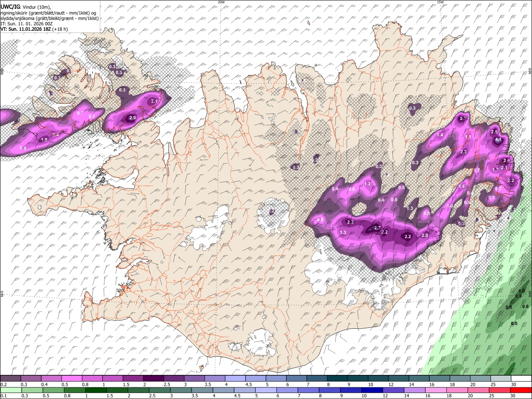This screenshot has width=532, height=399.
Task: Pick the bright red rain swatch after label 30
Action: click(520, 390)
